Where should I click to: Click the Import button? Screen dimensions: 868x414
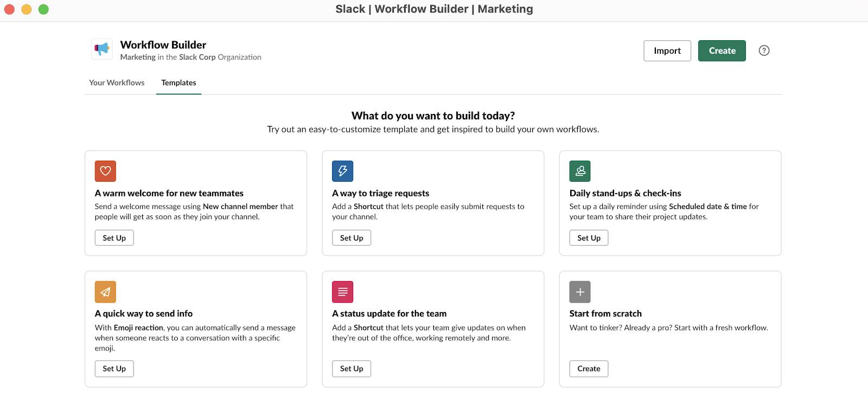[x=667, y=50]
